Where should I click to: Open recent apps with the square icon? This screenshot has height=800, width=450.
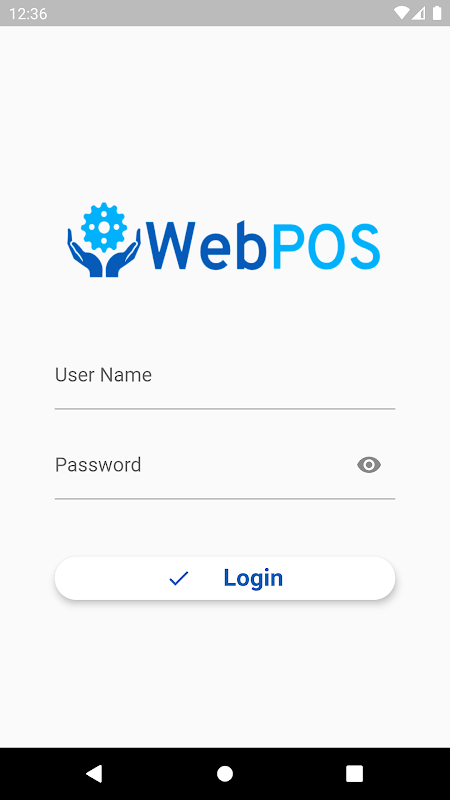(355, 773)
